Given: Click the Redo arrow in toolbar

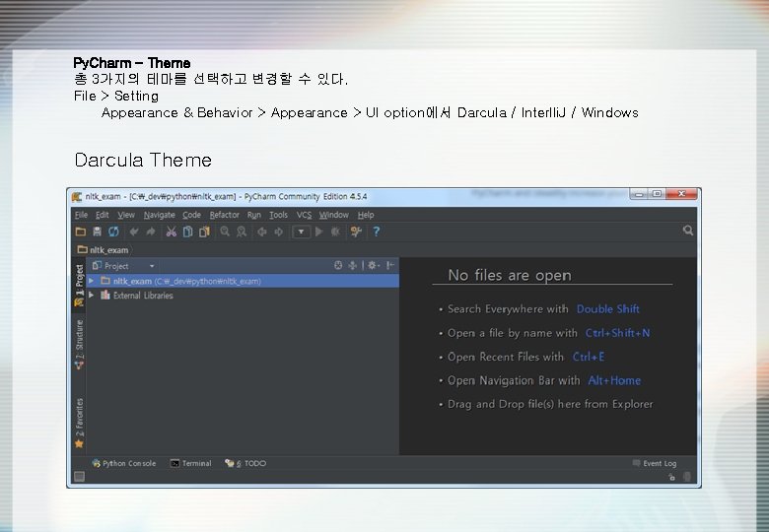Looking at the screenshot, I should [151, 232].
